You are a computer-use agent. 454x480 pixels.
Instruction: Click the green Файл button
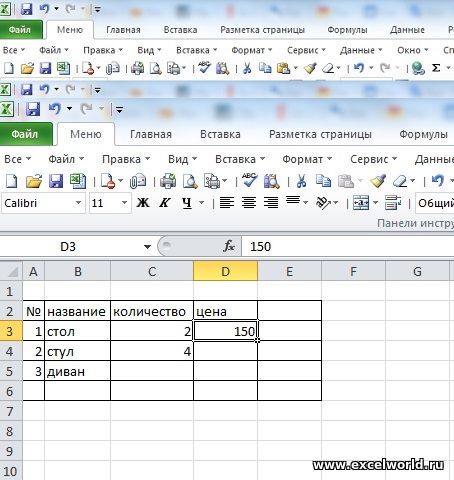coord(26,134)
